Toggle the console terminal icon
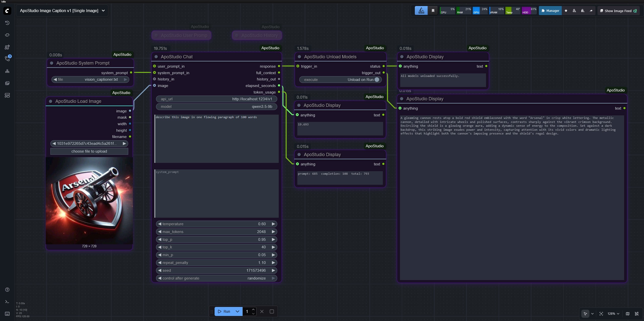 7,302
